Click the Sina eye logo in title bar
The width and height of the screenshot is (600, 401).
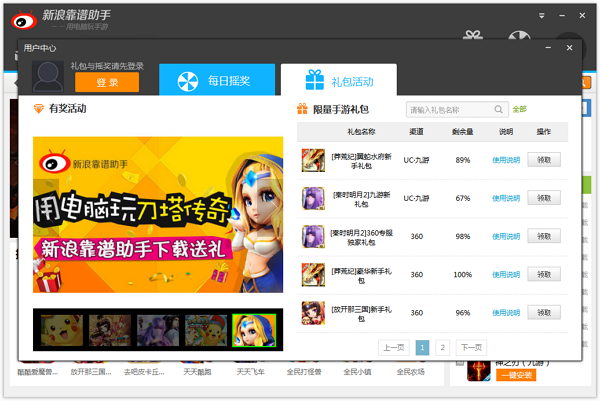[24, 20]
